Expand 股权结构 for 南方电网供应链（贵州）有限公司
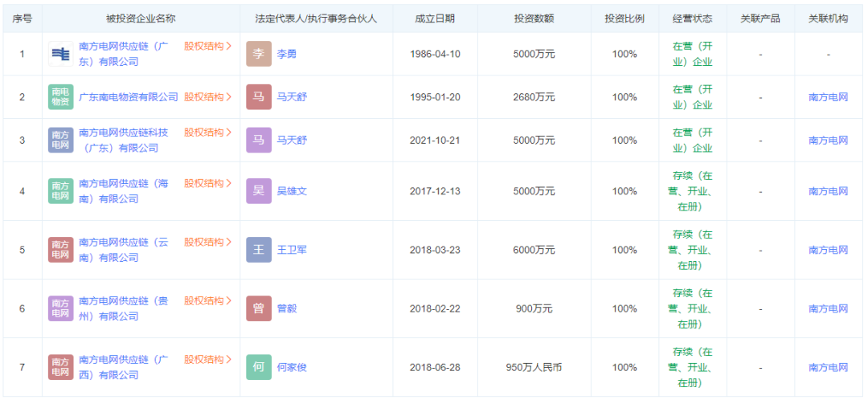 tap(207, 301)
